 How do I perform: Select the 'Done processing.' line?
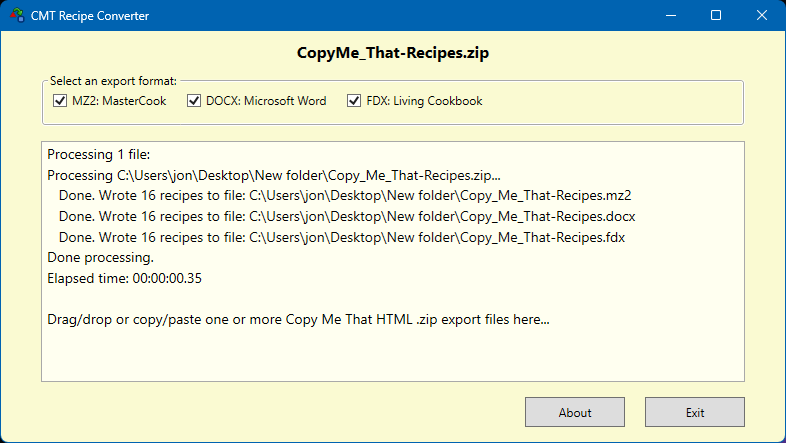[x=100, y=258]
